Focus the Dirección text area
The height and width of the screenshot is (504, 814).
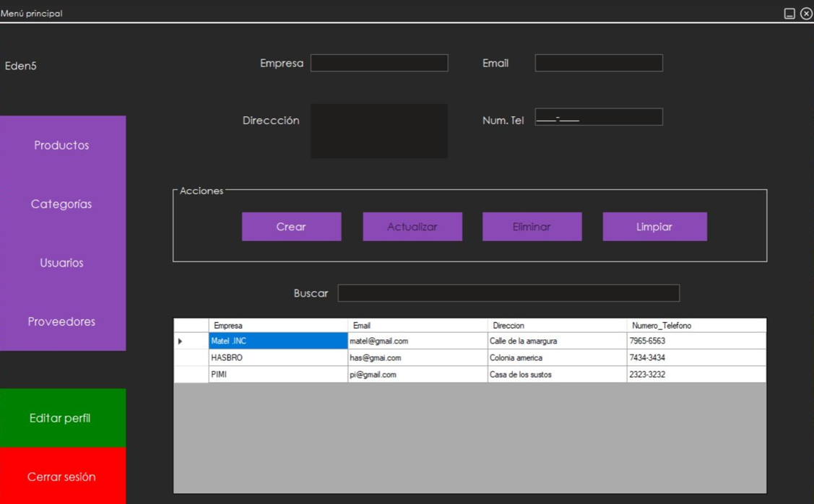379,131
